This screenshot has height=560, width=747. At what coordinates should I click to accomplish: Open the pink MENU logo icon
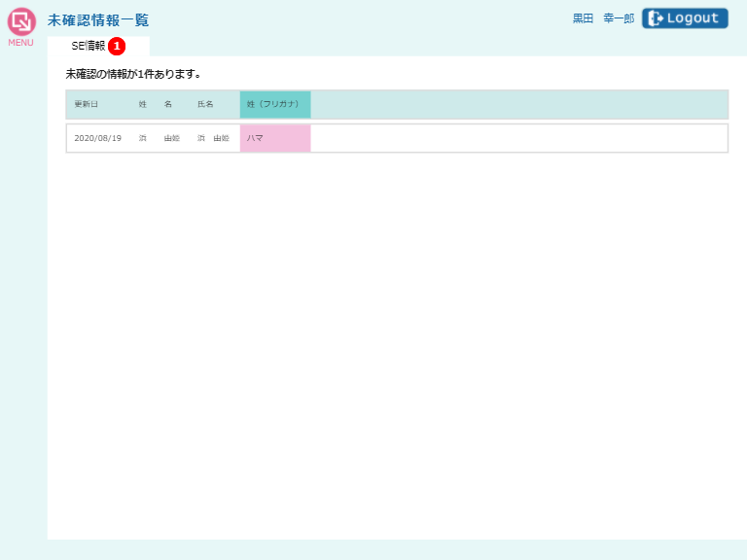[x=21, y=21]
